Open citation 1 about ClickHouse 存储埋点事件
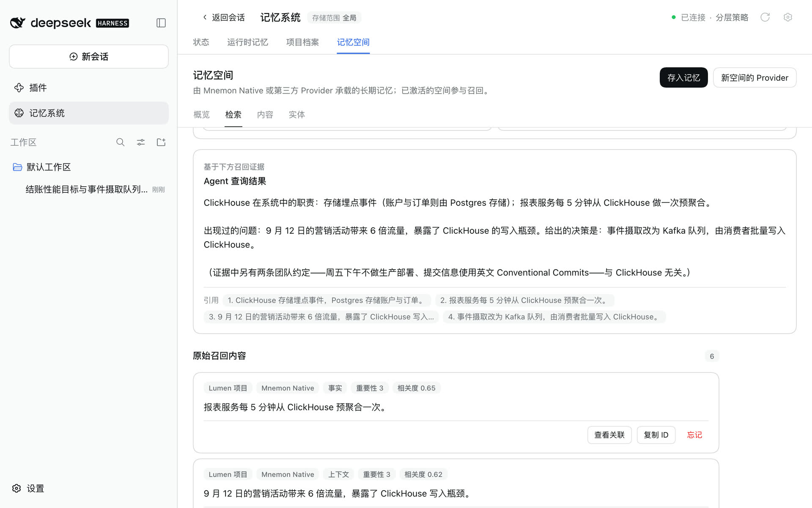 [x=326, y=301]
